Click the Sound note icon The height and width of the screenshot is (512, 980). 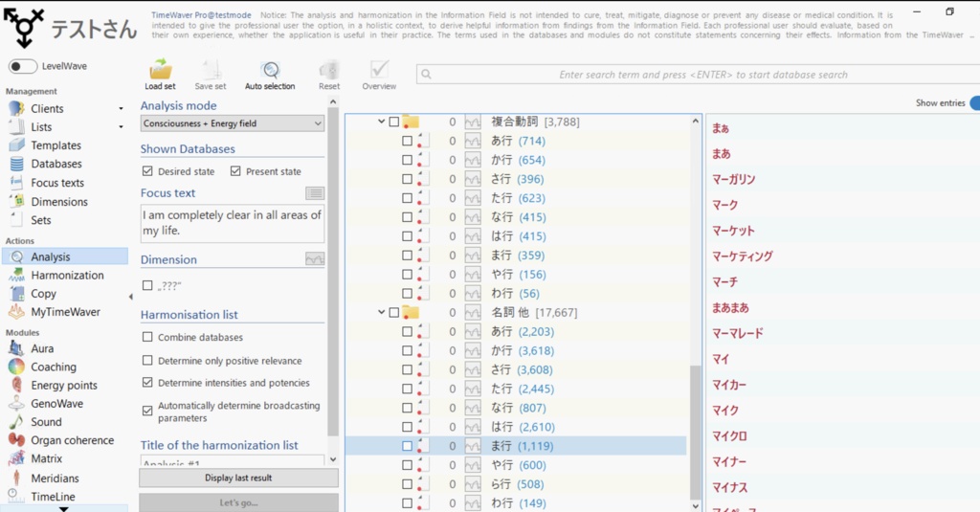click(x=17, y=421)
